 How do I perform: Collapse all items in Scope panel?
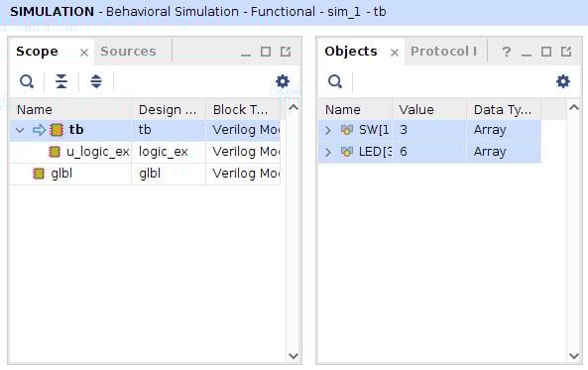tap(61, 81)
